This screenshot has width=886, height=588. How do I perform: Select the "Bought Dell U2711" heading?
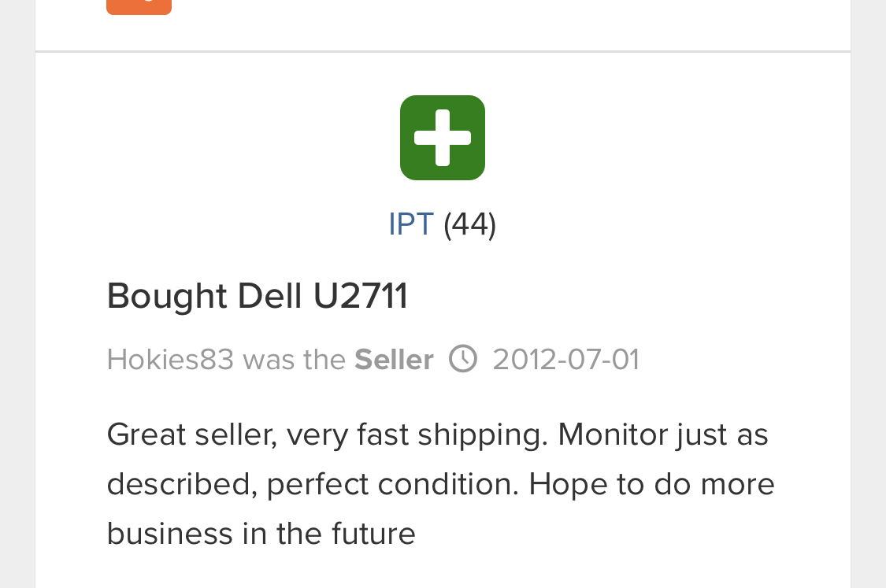click(x=258, y=297)
